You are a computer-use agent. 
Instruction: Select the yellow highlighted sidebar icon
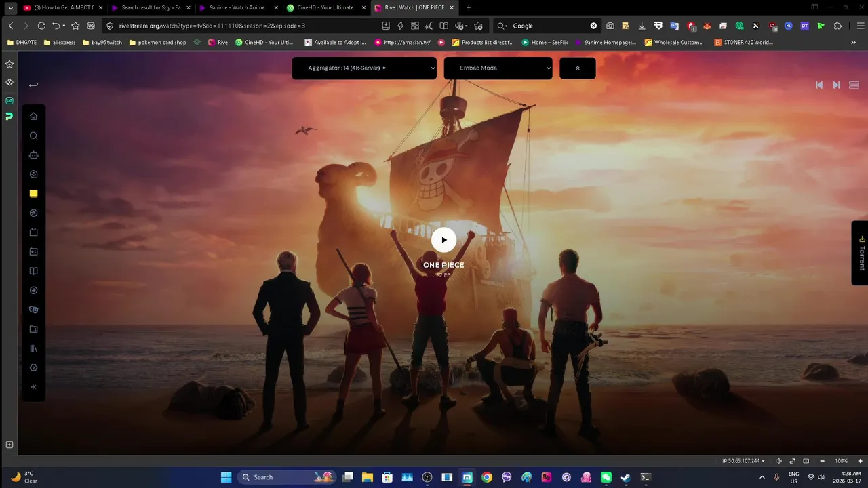(x=33, y=193)
